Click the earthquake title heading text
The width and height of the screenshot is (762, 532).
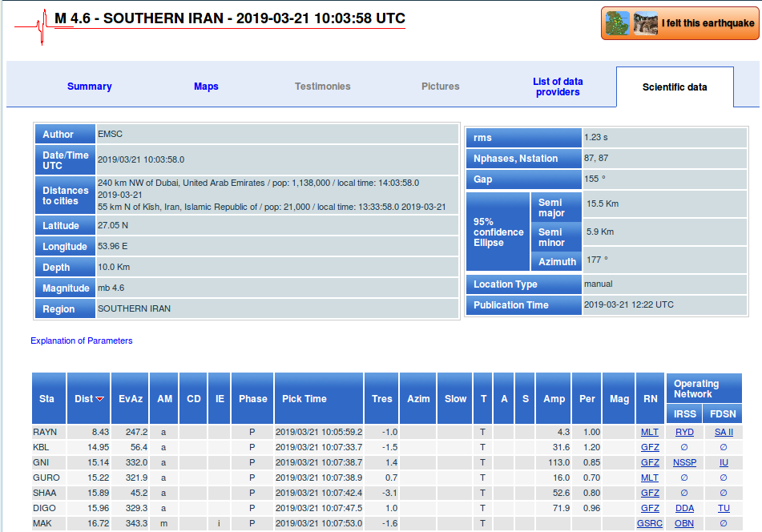[230, 18]
